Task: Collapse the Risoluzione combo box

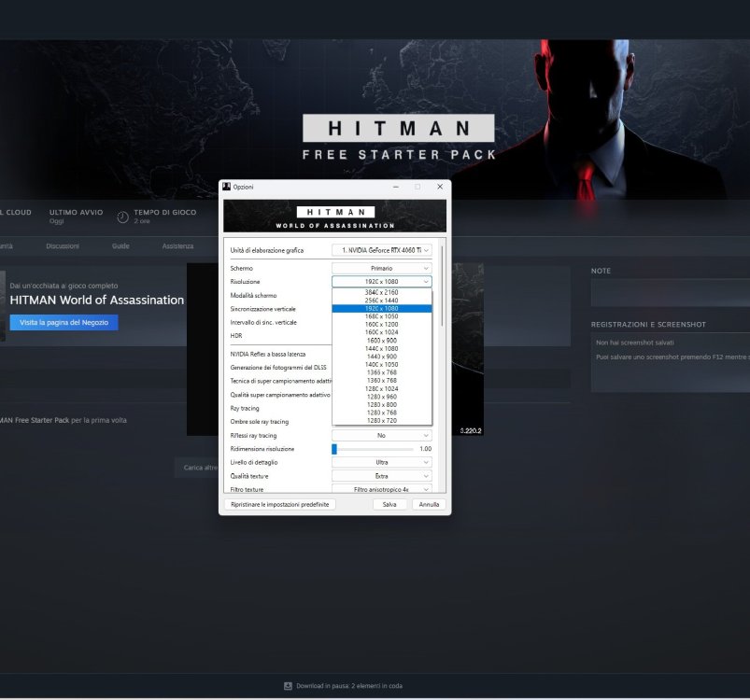Action: click(x=382, y=282)
